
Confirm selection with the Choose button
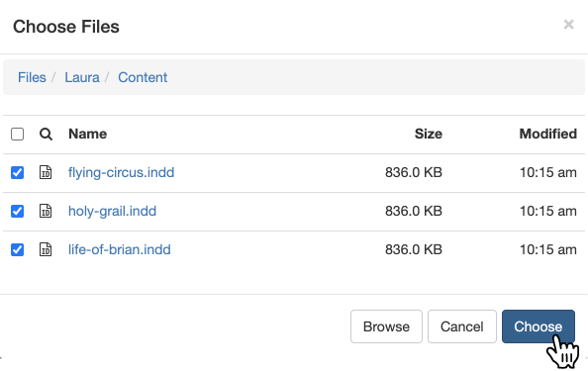539,326
